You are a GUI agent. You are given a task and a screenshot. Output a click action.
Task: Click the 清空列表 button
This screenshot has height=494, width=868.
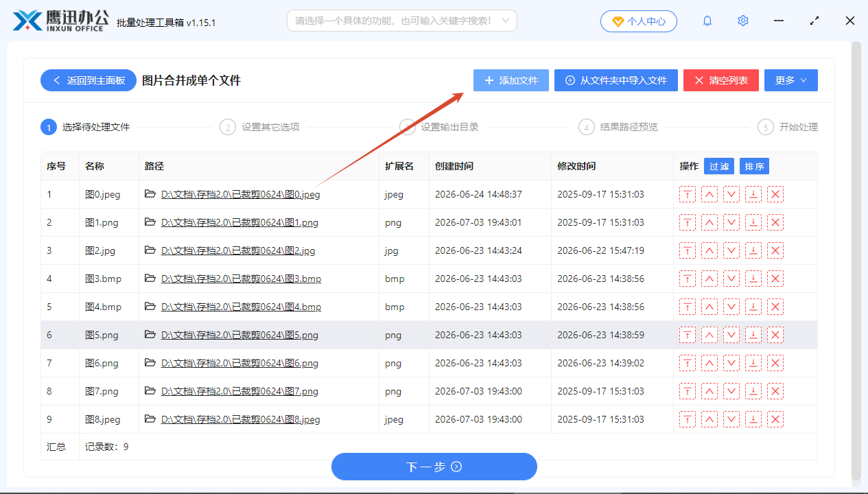720,80
